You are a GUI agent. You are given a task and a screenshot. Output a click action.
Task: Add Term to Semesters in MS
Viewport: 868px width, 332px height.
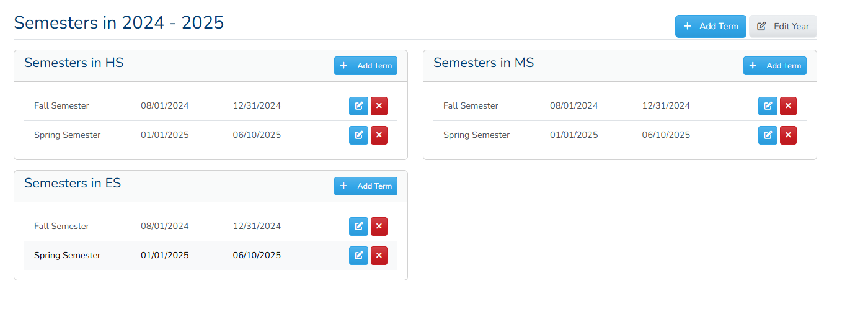coord(775,66)
